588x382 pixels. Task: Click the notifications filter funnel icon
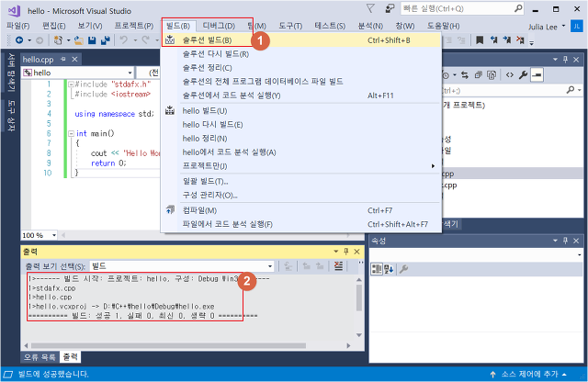[x=370, y=8]
